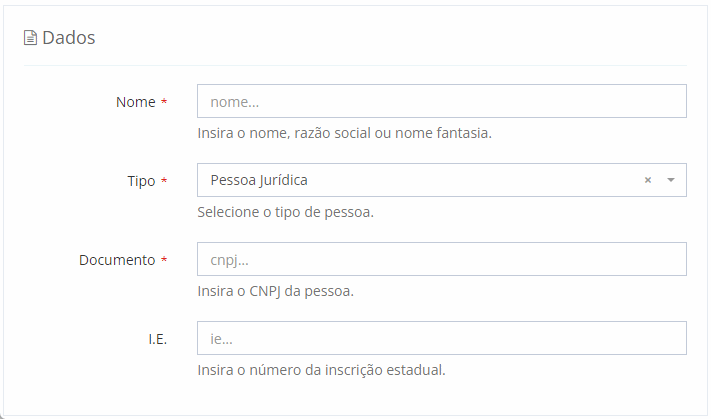Open the Tipo dropdown arrow
Screen dimensions: 711x419
pyautogui.click(x=671, y=180)
